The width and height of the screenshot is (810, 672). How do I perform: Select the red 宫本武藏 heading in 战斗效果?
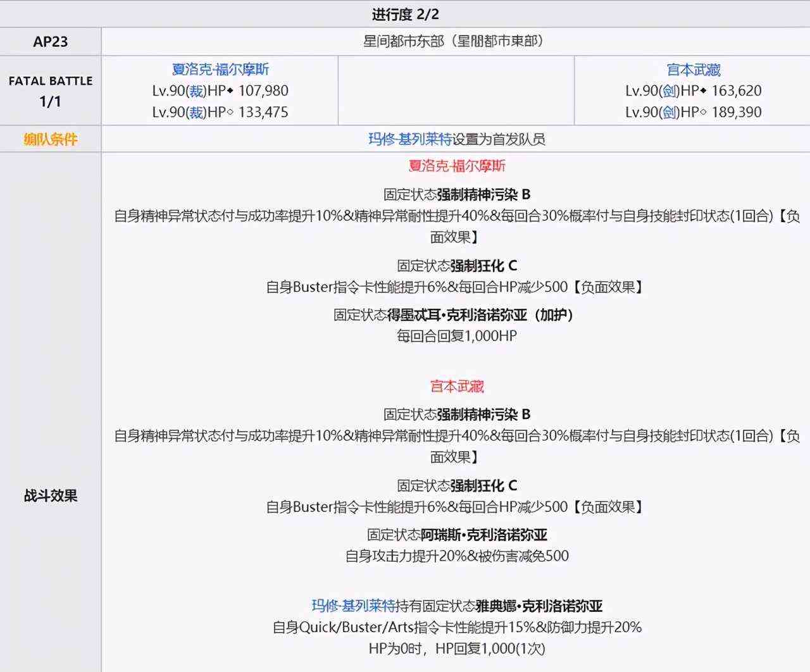(x=457, y=387)
